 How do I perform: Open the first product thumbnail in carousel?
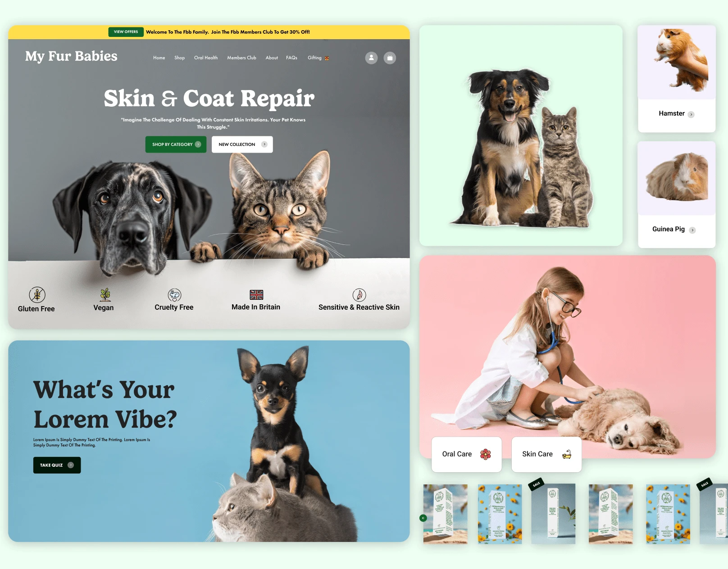point(446,514)
